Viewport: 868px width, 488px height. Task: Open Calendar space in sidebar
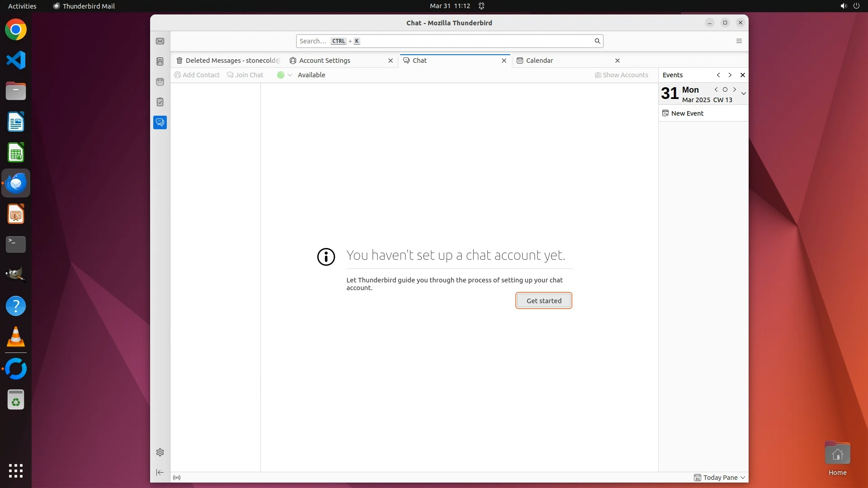pos(160,82)
